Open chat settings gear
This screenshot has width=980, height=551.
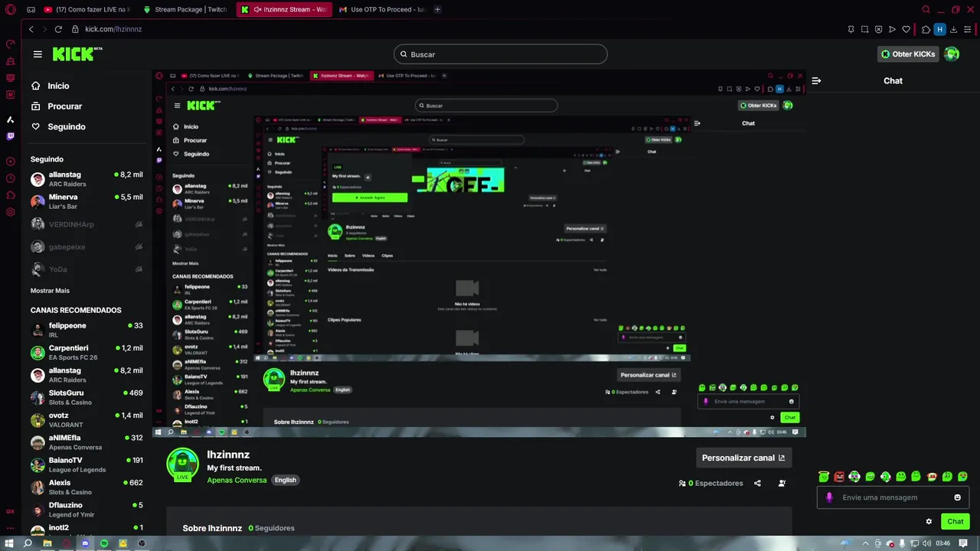coord(929,521)
